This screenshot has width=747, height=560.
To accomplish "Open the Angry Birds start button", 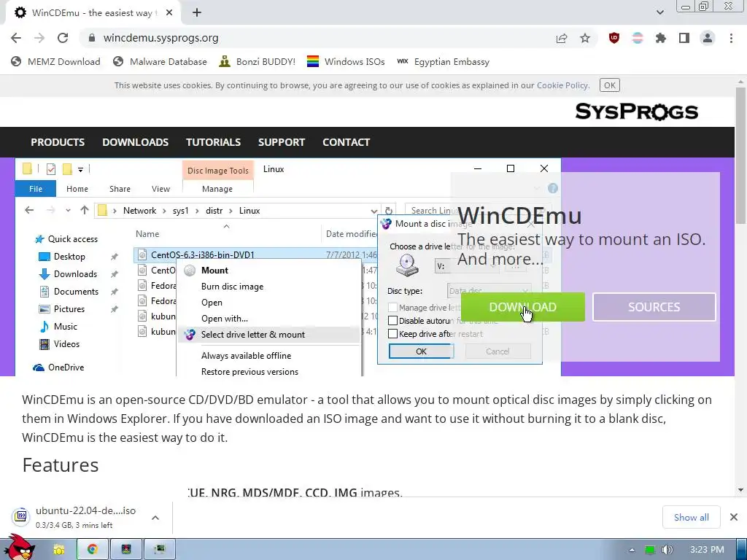I will click(x=20, y=548).
